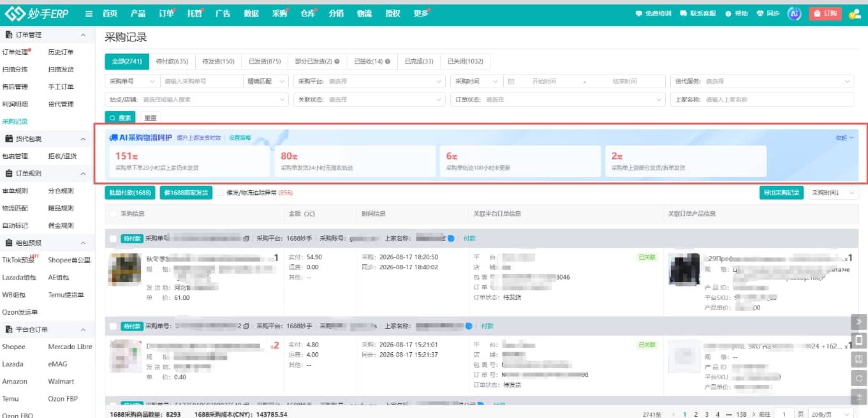
Task: Open the 采购 top menu
Action: (x=279, y=13)
